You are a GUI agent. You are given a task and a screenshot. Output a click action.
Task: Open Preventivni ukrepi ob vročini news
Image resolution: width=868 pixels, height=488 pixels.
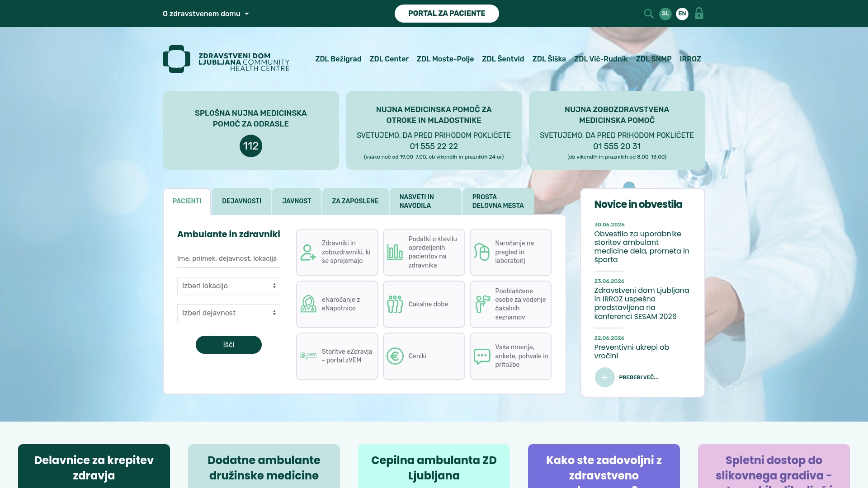click(632, 352)
